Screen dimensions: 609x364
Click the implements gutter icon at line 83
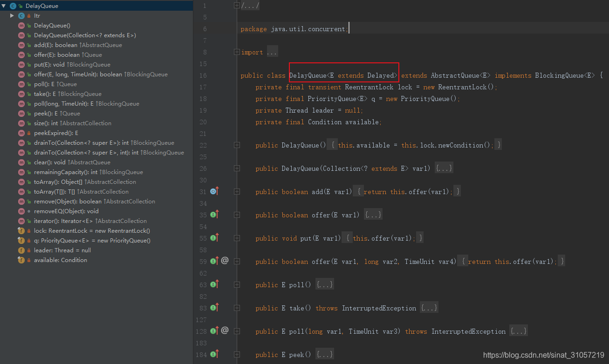214,308
